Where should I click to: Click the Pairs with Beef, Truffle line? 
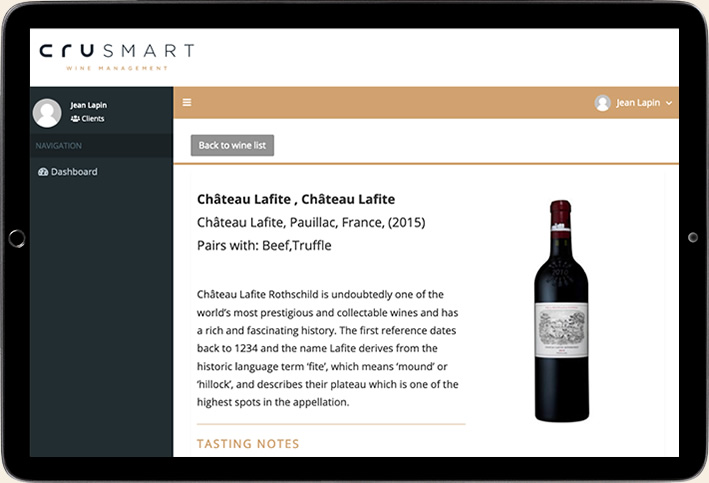264,245
